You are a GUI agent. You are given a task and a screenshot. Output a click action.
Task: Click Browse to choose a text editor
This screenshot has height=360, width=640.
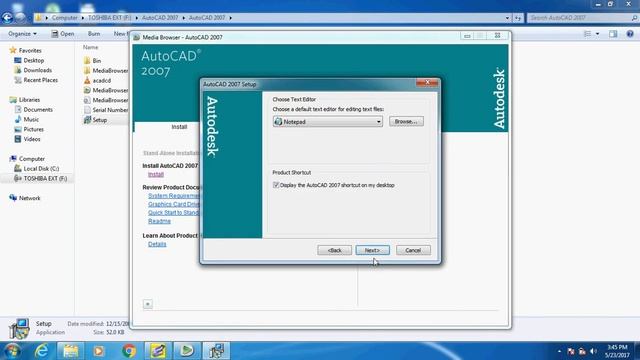coord(406,121)
